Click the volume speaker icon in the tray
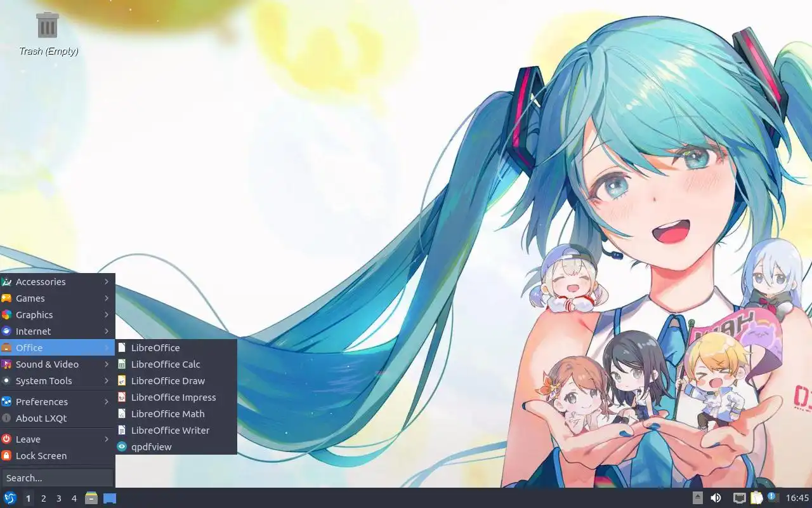This screenshot has height=508, width=812. (x=716, y=498)
